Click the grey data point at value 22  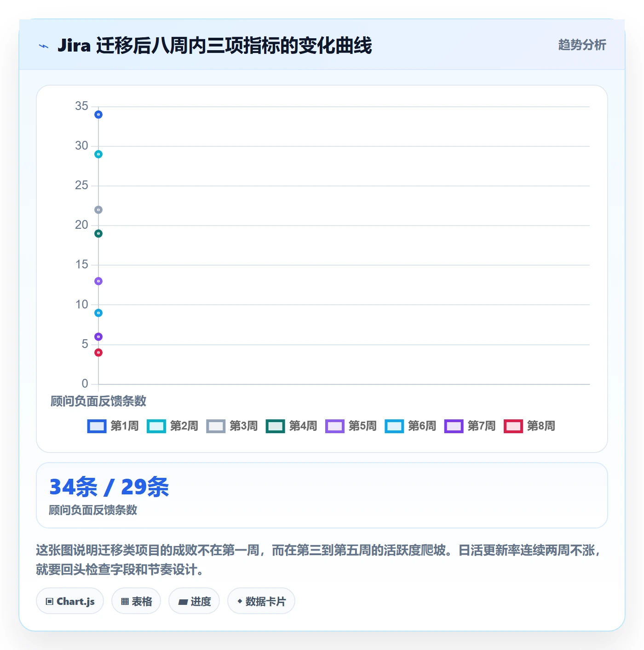(x=98, y=210)
